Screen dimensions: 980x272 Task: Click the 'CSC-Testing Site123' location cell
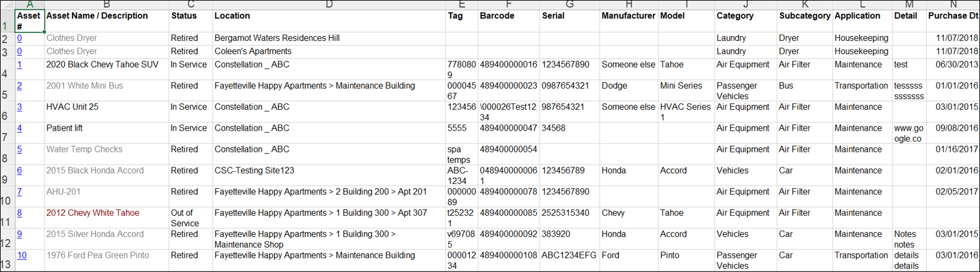point(254,170)
